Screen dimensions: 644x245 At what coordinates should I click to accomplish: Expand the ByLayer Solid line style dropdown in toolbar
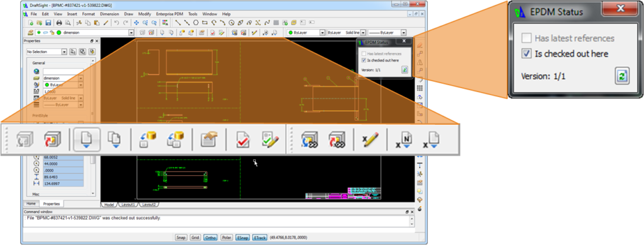[x=363, y=33]
